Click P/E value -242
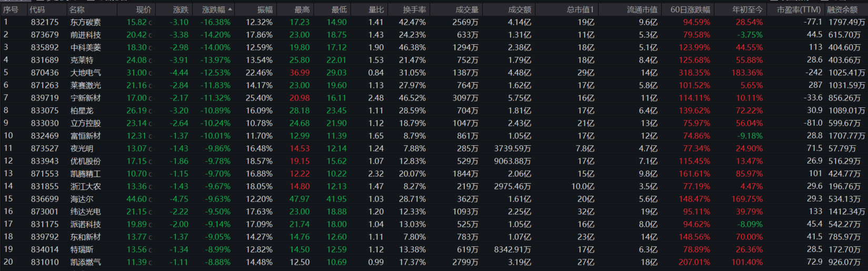Screen dimensions: 868x271 (x=814, y=73)
